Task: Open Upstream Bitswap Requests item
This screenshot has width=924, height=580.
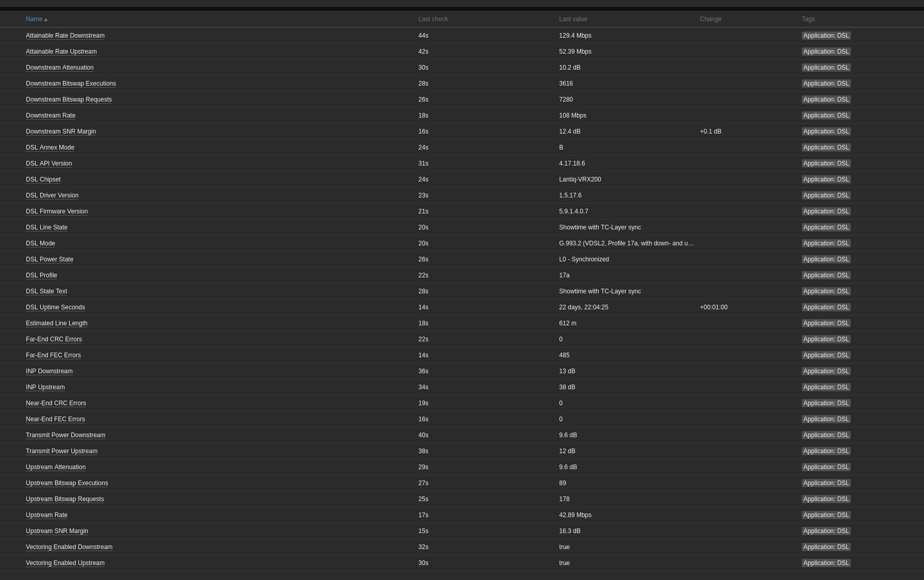Action: point(65,499)
